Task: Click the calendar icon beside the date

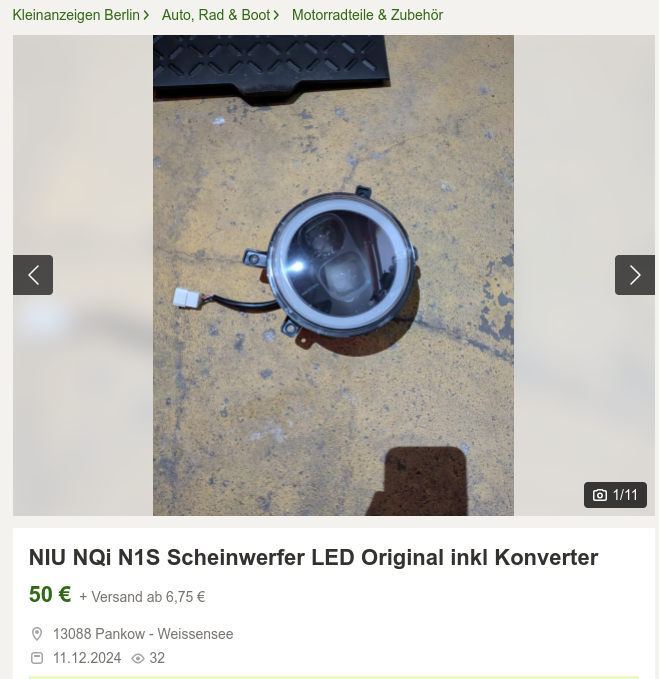Action: (x=37, y=658)
